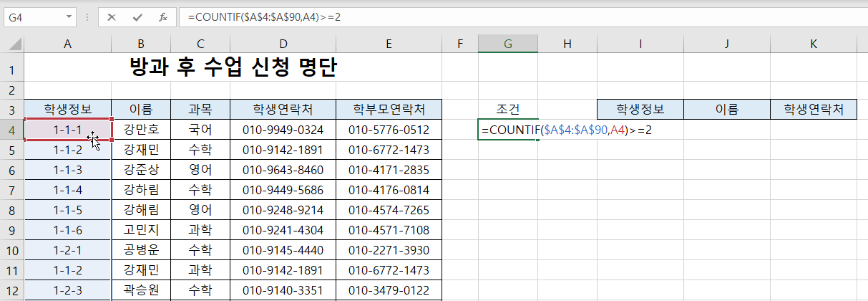Select column B header
The height and width of the screenshot is (301, 868).
tap(141, 44)
